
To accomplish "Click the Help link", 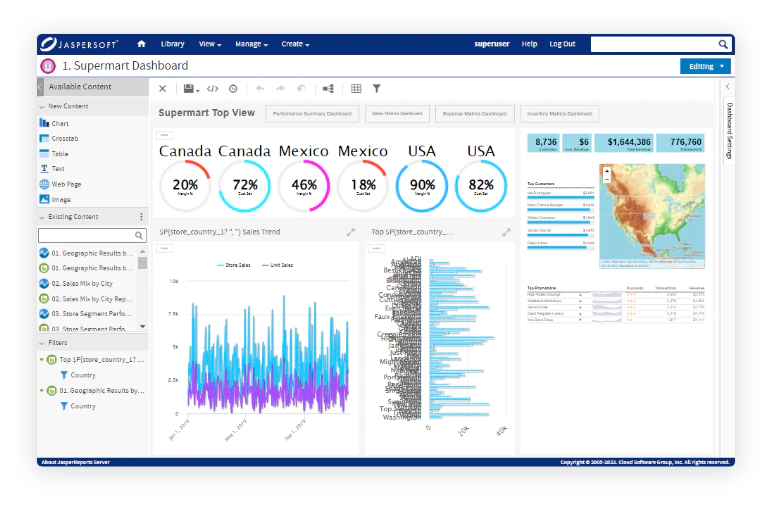I will [x=529, y=44].
